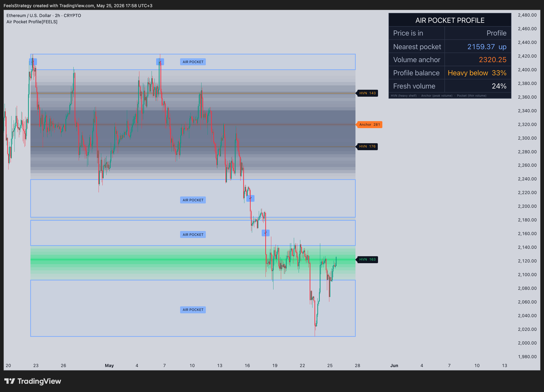Click the orange Anchor 281 label

click(x=369, y=125)
